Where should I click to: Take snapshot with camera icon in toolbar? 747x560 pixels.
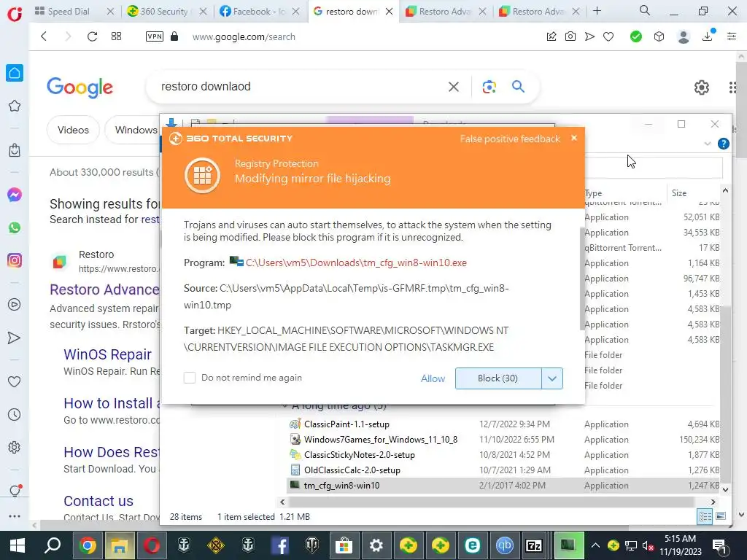[x=570, y=36]
